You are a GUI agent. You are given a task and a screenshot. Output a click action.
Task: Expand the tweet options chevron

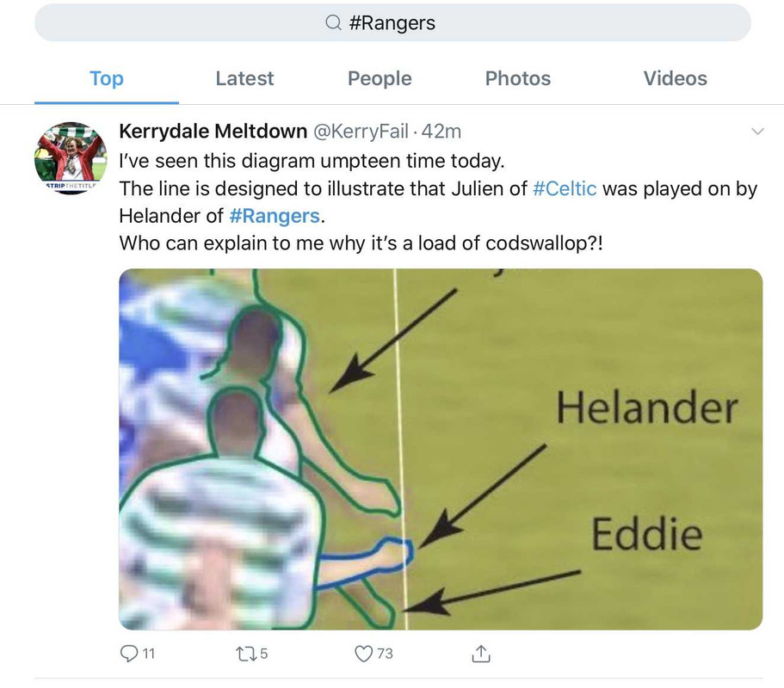(x=757, y=132)
